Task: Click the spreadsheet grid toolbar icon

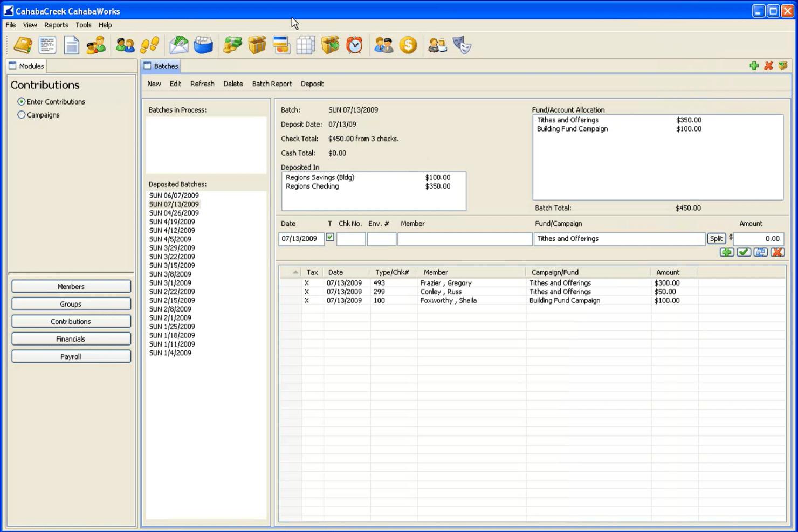Action: point(306,45)
